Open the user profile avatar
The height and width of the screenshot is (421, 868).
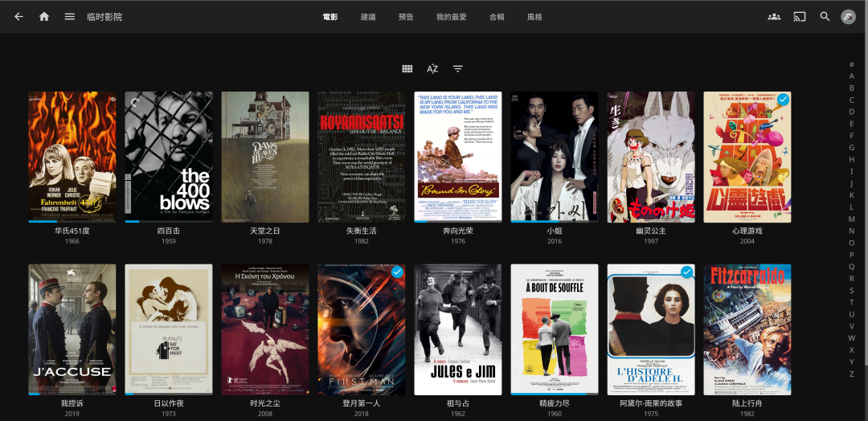coord(848,17)
